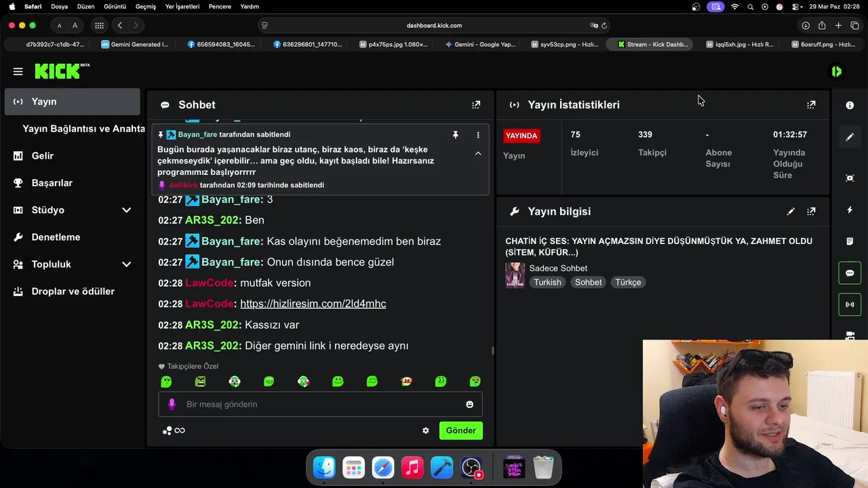The width and height of the screenshot is (868, 488).
Task: Click the pencil icon in right sidebar
Action: (x=850, y=137)
